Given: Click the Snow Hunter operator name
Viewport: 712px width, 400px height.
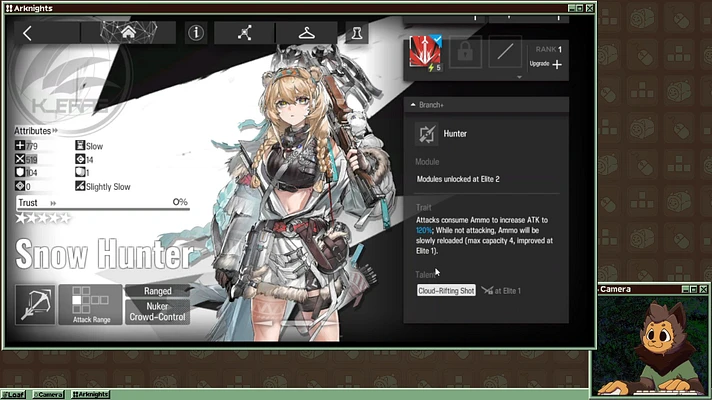Looking at the screenshot, I should point(104,254).
